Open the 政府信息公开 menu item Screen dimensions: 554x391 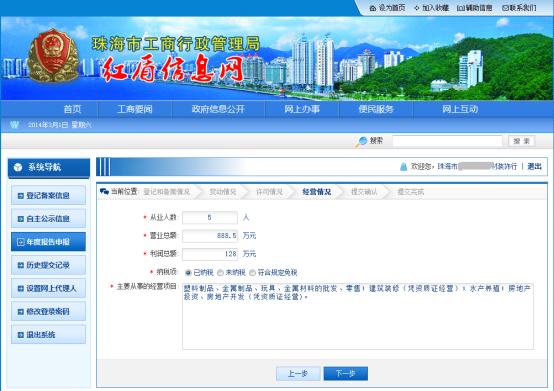(x=218, y=109)
